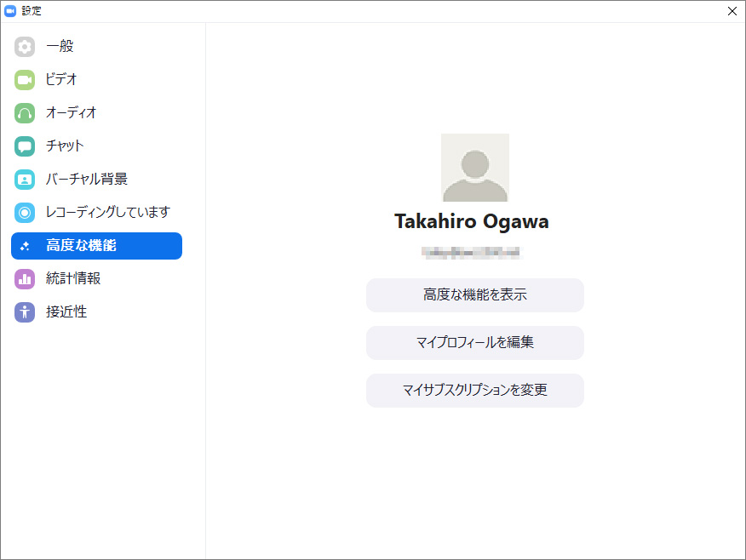The height and width of the screenshot is (560, 746).
Task: Switch to the ビデオ tab
Action: pyautogui.click(x=61, y=80)
